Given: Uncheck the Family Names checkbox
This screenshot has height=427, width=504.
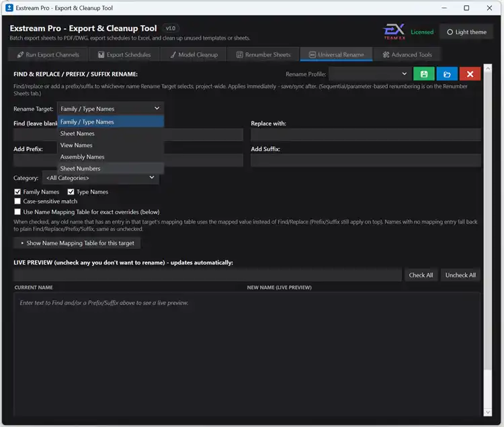Looking at the screenshot, I should pyautogui.click(x=17, y=191).
